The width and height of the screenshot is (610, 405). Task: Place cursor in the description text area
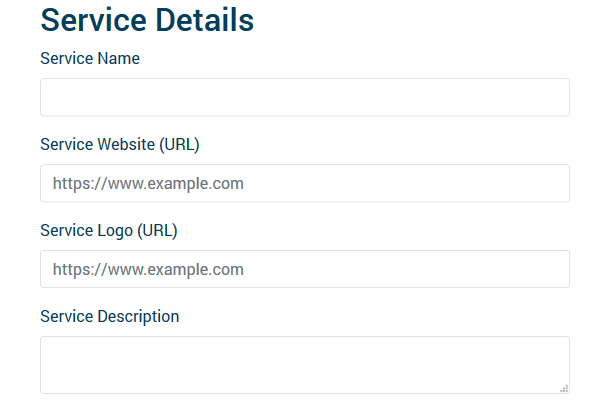click(x=304, y=365)
